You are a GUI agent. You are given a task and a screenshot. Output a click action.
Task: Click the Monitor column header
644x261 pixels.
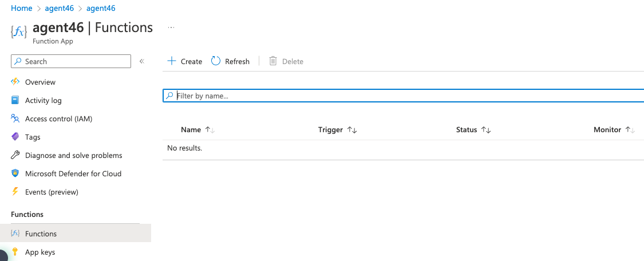tap(607, 130)
